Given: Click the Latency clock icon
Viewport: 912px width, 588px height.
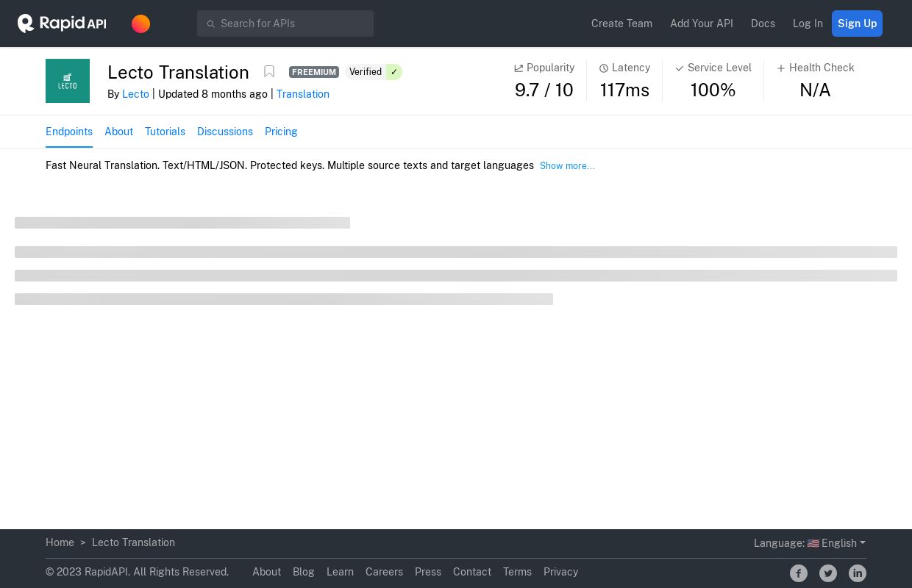Looking at the screenshot, I should pos(604,68).
